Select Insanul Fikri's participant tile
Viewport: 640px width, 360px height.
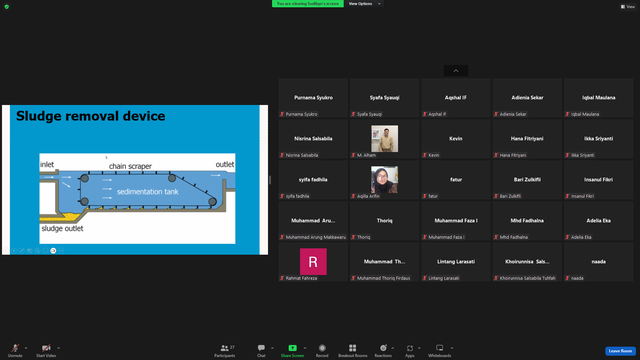598,180
